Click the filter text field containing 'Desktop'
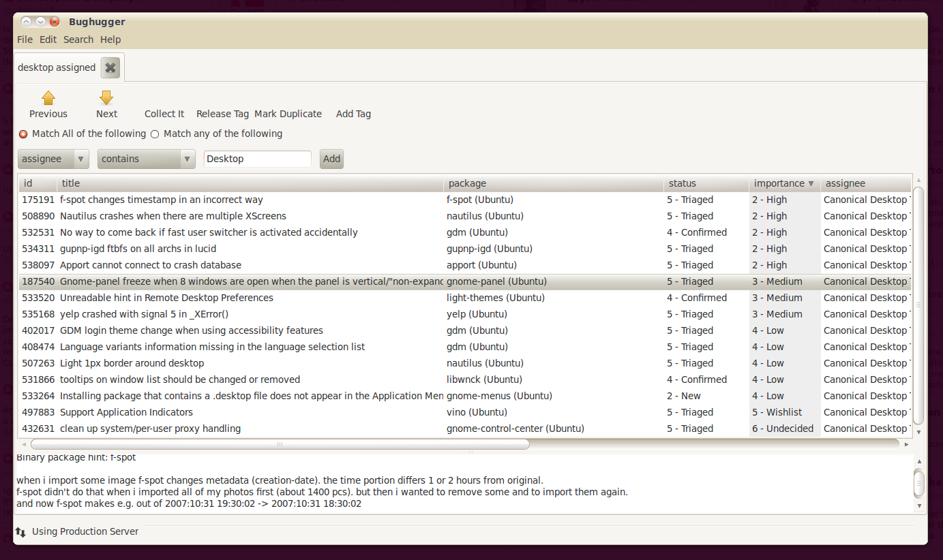The height and width of the screenshot is (560, 943). click(258, 159)
